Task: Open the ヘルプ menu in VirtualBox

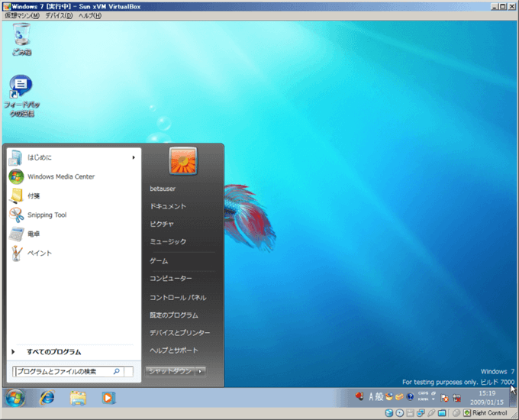Action: pyautogui.click(x=89, y=15)
